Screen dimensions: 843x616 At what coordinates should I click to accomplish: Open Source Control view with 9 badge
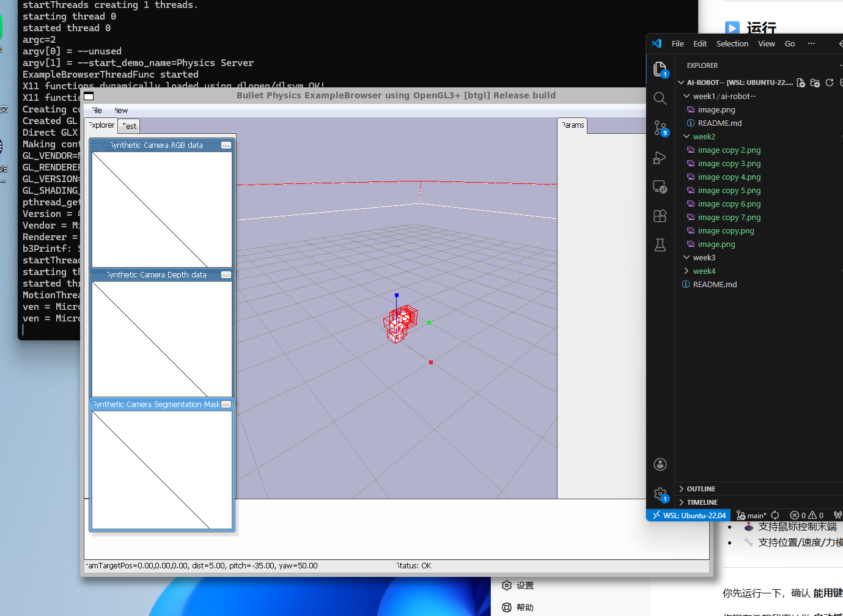tap(660, 128)
